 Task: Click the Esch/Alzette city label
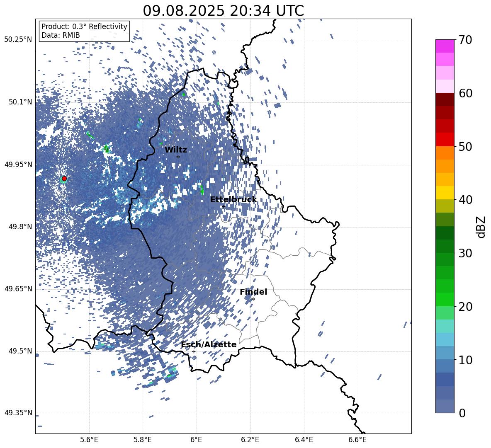pos(209,344)
